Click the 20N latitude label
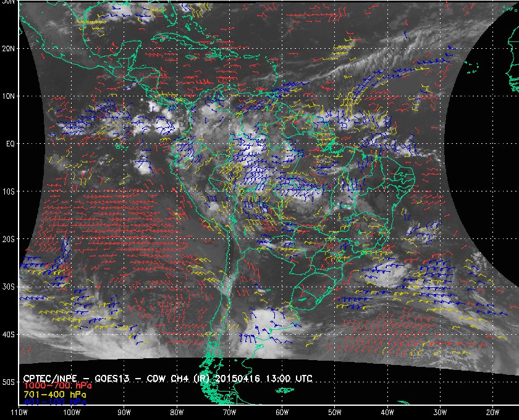 point(8,48)
